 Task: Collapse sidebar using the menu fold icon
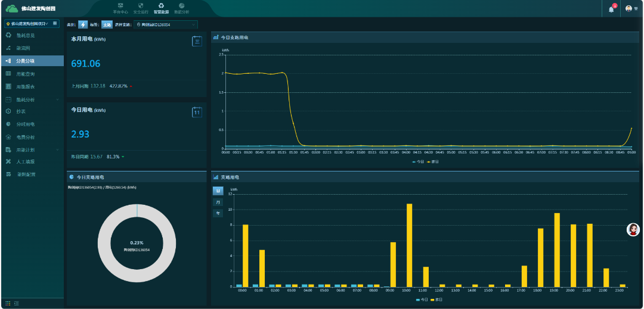[x=16, y=304]
